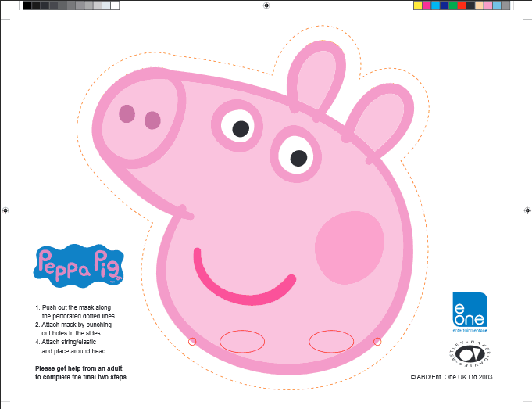Select the right red eye-hole oval

(331, 341)
